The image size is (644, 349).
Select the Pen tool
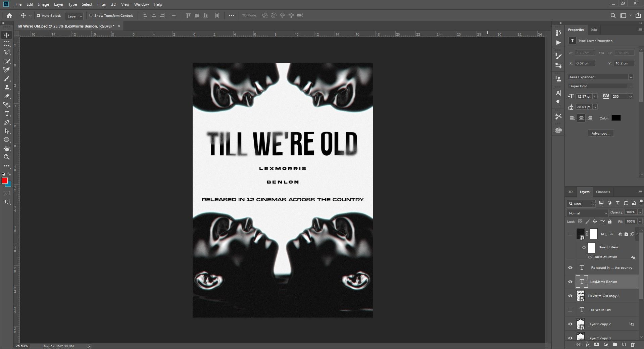pyautogui.click(x=7, y=122)
